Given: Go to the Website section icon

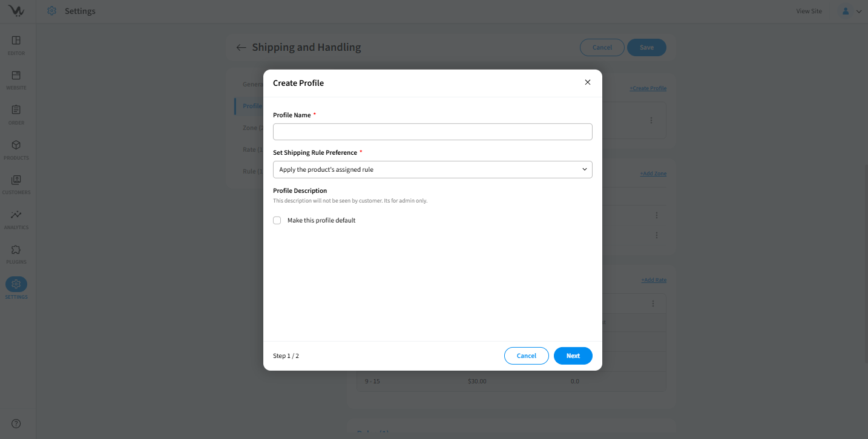Looking at the screenshot, I should coord(16,76).
